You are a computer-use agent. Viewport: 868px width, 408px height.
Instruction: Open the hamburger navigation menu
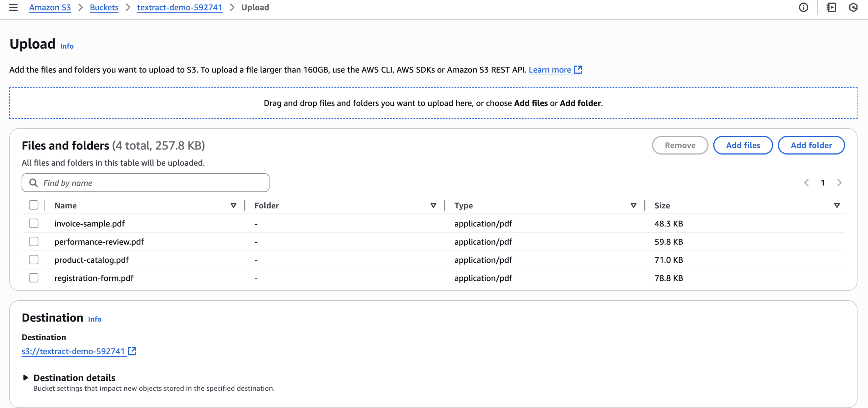click(x=13, y=7)
